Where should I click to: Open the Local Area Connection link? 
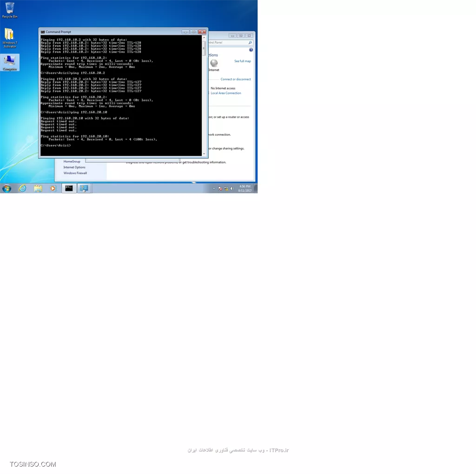[x=226, y=93]
